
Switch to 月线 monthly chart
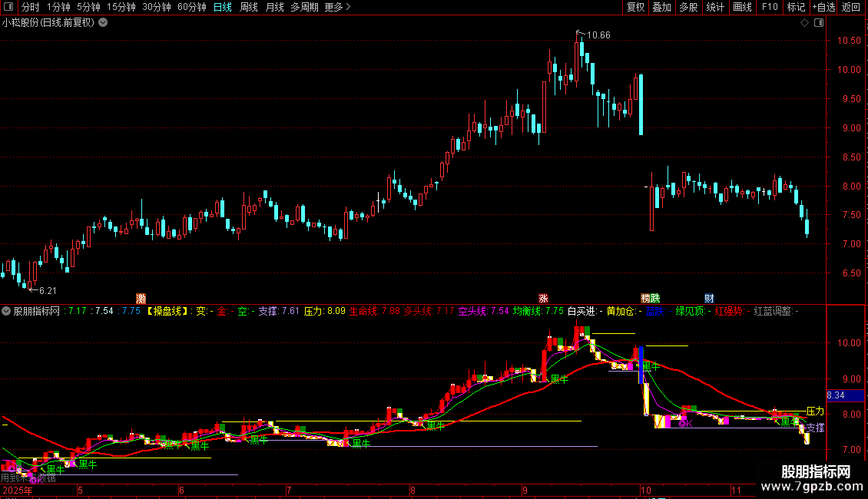tap(274, 7)
